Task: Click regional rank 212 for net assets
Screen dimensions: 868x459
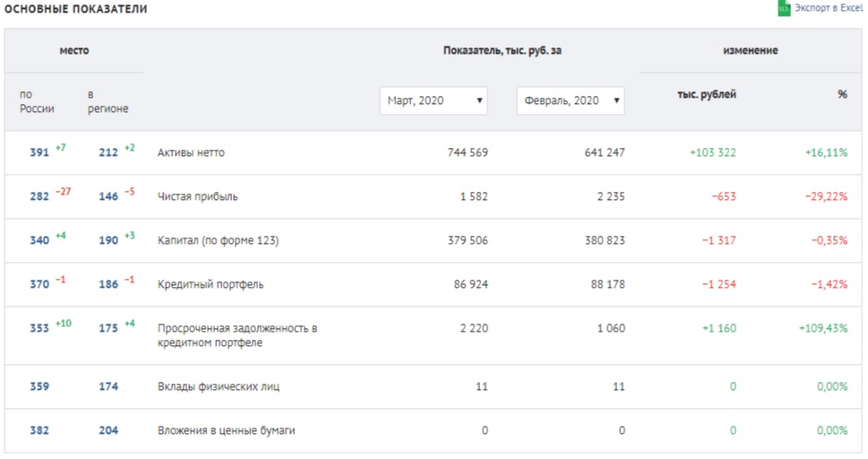Action: [108, 152]
